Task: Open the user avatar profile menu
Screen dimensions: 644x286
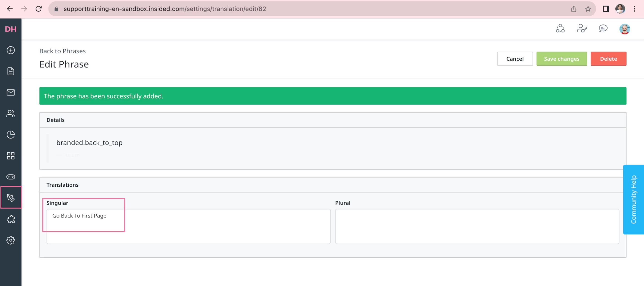Action: [624, 29]
